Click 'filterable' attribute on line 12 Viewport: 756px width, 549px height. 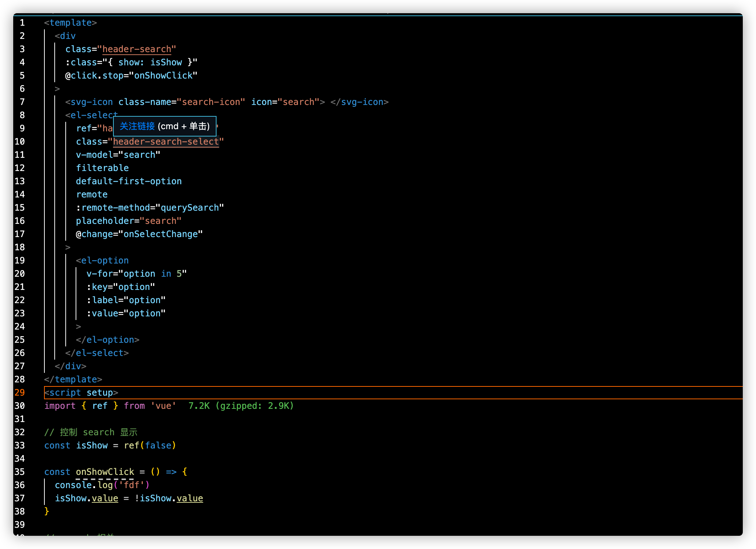pyautogui.click(x=102, y=168)
